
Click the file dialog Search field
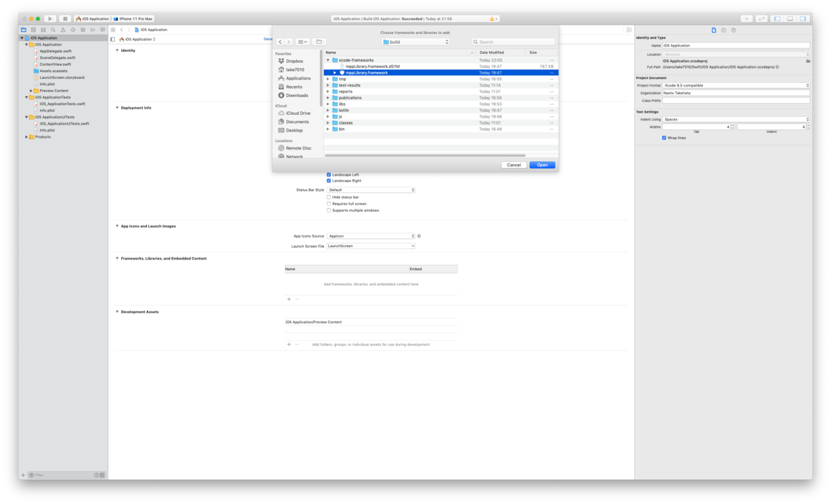click(x=514, y=42)
